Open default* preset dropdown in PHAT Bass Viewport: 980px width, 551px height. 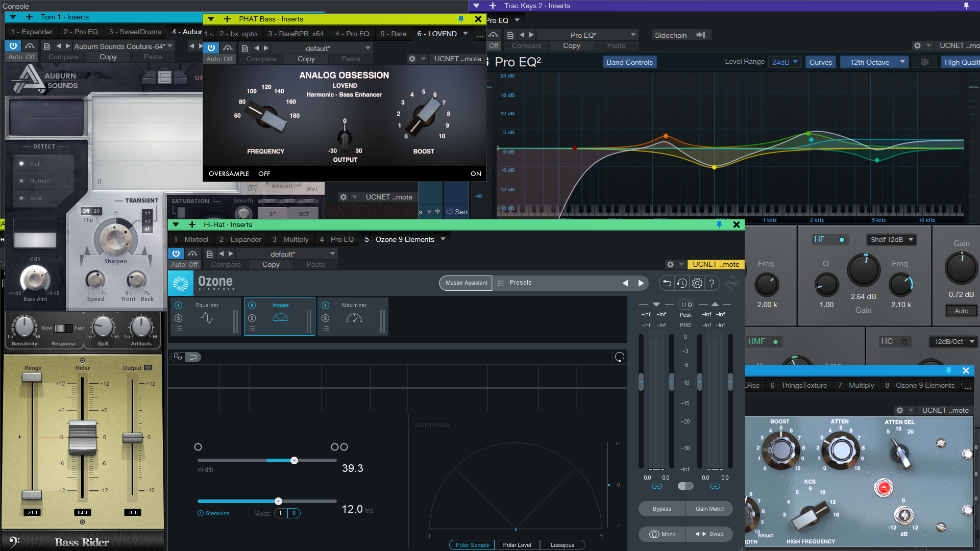click(x=368, y=48)
